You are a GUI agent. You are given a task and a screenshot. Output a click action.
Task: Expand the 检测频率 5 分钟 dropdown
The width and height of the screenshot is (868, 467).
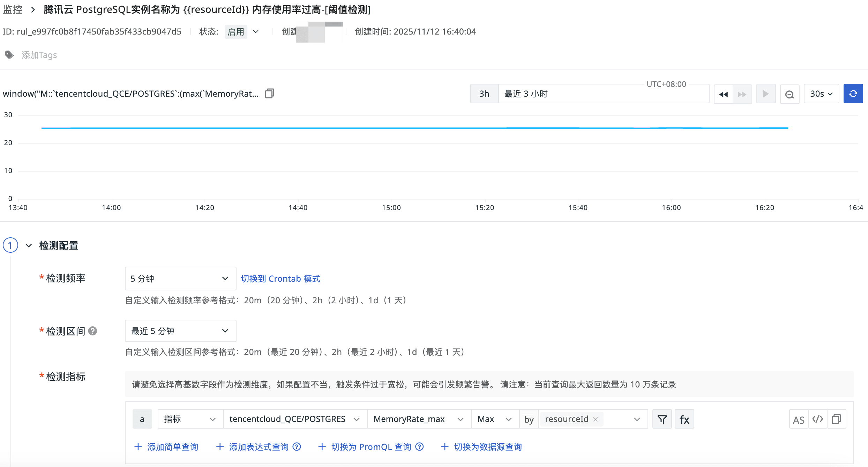pyautogui.click(x=180, y=279)
